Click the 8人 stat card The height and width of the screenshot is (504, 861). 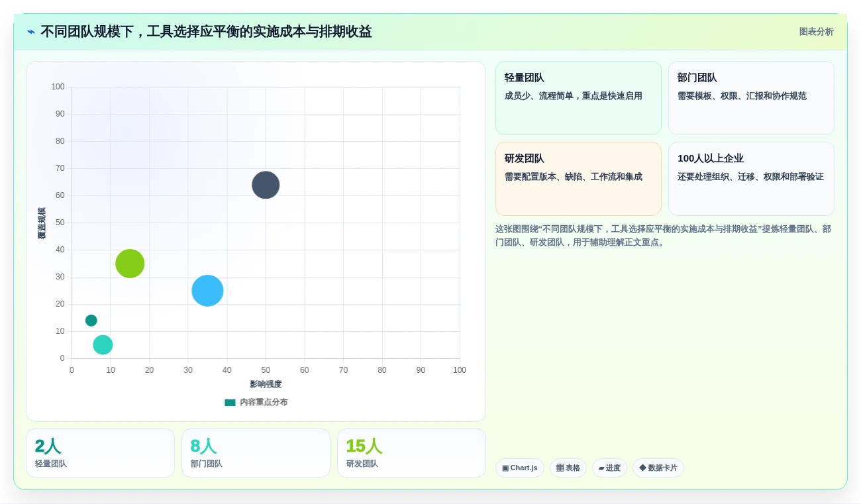coord(256,453)
